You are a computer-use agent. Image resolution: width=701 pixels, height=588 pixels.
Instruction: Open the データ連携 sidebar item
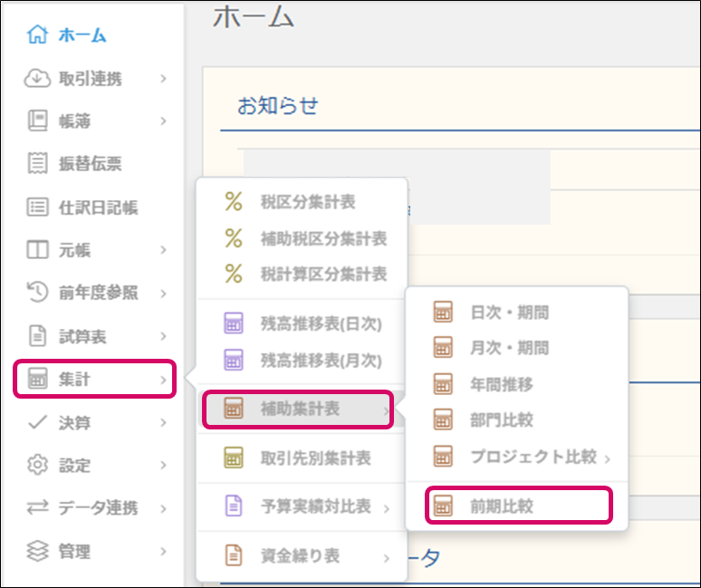99,508
